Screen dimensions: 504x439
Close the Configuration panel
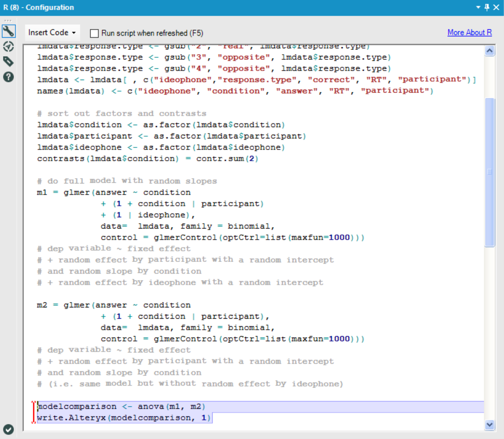point(497,7)
